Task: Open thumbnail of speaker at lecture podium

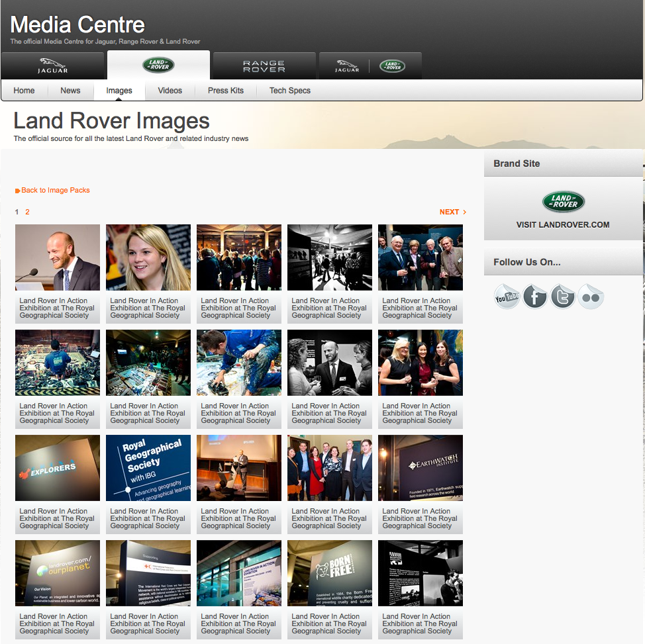Action: [239, 468]
